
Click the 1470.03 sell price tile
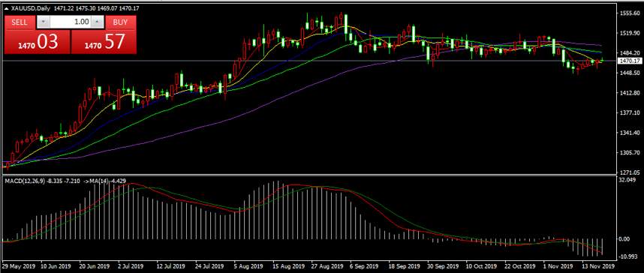click(38, 41)
